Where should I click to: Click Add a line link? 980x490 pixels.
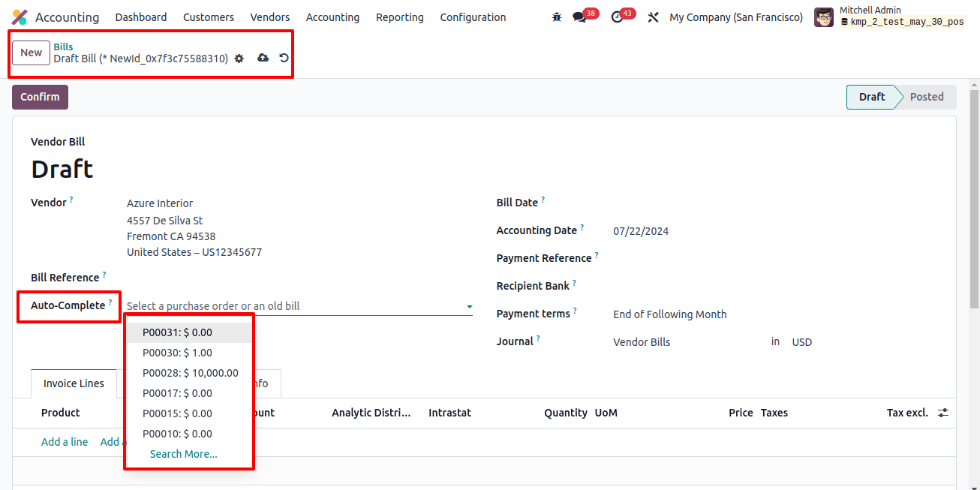(x=65, y=442)
